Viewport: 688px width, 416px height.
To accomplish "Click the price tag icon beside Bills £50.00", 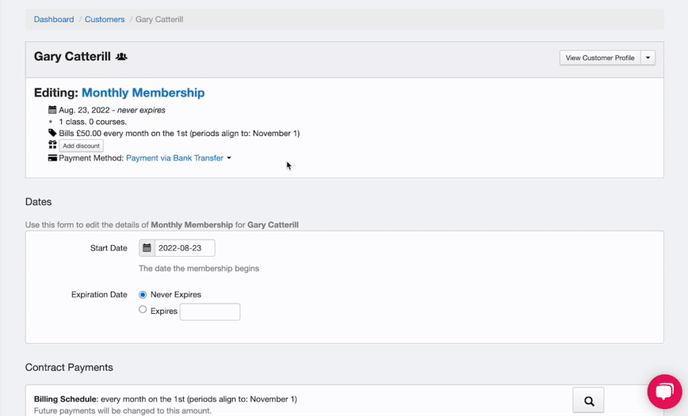I will (52, 133).
